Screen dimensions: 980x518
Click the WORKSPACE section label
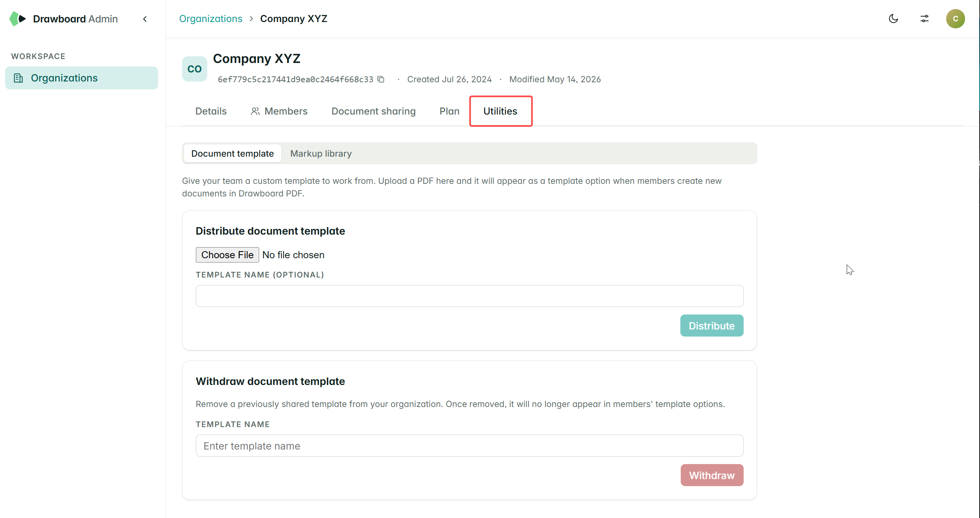pos(38,56)
